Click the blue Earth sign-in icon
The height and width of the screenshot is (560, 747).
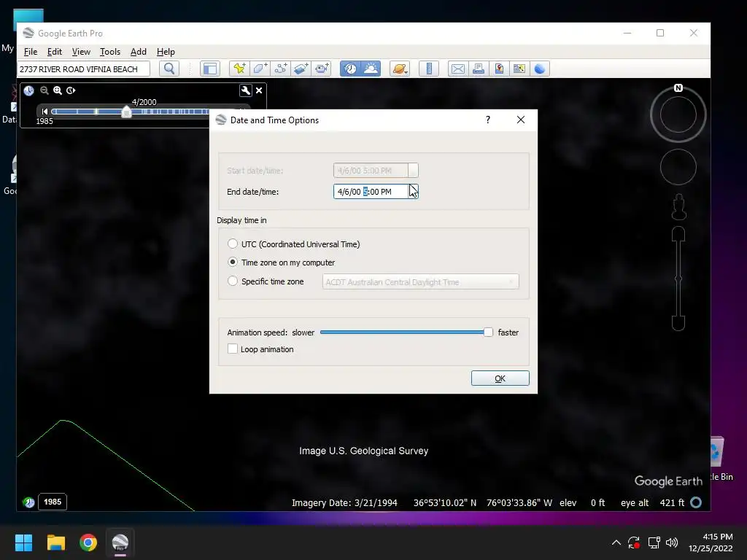tap(540, 69)
